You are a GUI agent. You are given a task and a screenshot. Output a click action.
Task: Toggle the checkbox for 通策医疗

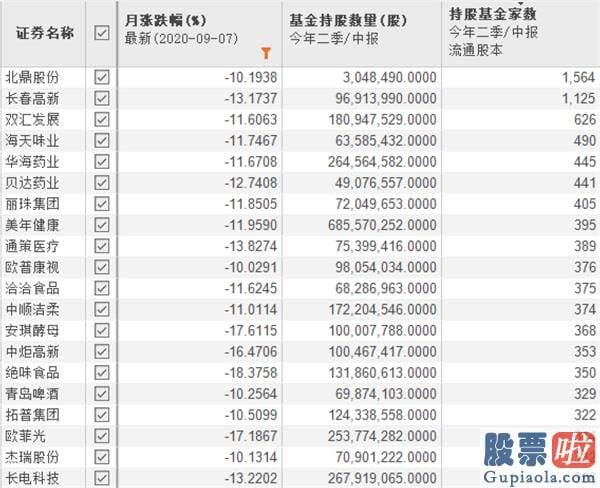point(102,246)
